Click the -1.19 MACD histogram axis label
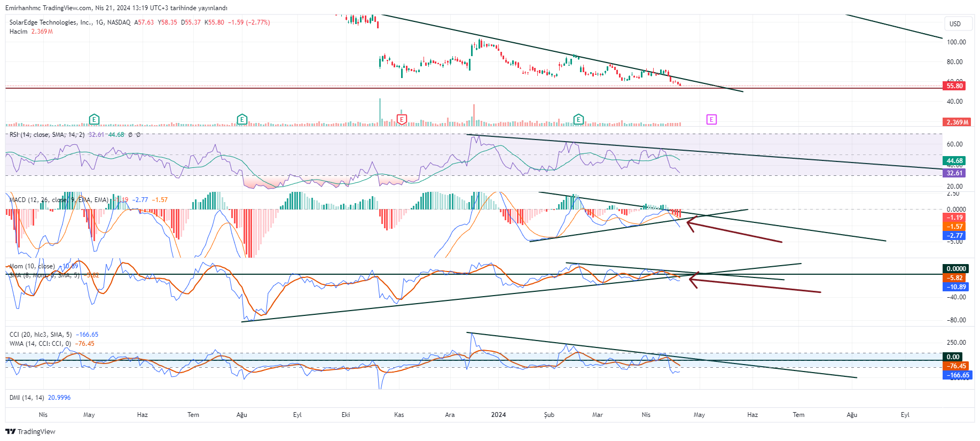The width and height of the screenshot is (980, 441). pyautogui.click(x=954, y=218)
